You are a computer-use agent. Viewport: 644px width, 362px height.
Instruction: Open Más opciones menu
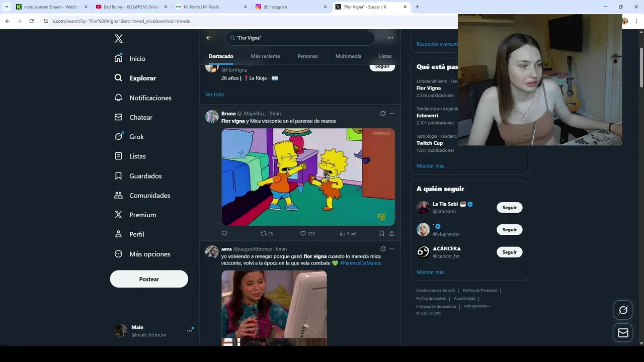coord(142,254)
